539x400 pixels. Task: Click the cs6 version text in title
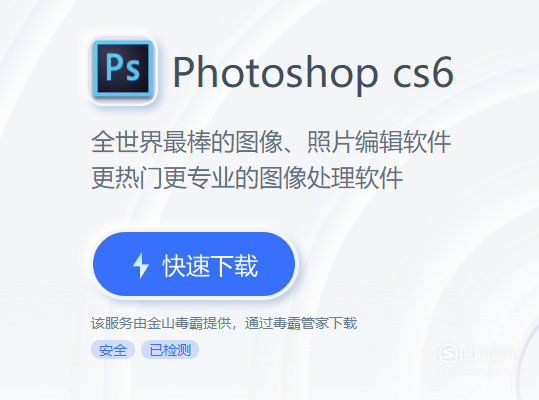coord(423,72)
